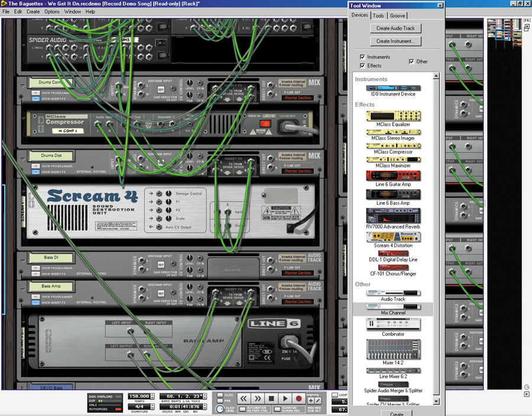This screenshot has width=532, height=416.
Task: Uncheck the Instruments checkbox
Action: click(x=362, y=57)
